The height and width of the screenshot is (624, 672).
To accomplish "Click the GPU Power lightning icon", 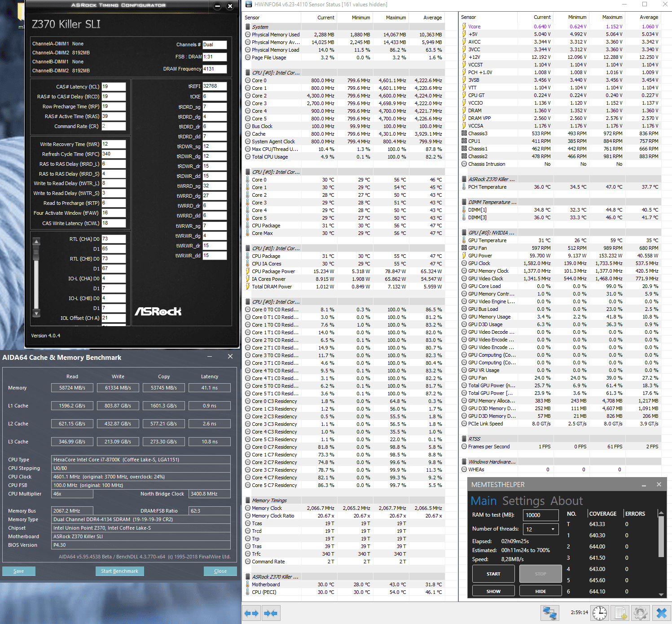I will click(464, 256).
